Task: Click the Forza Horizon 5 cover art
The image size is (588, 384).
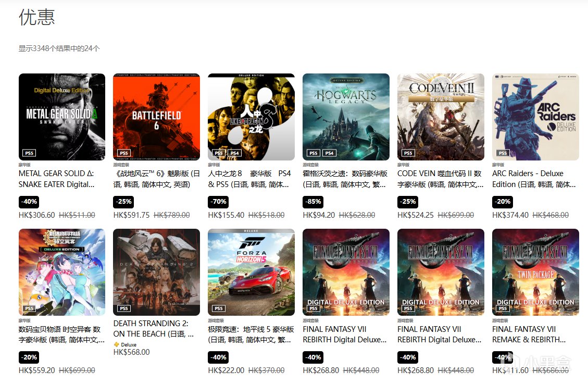Action: coord(251,272)
